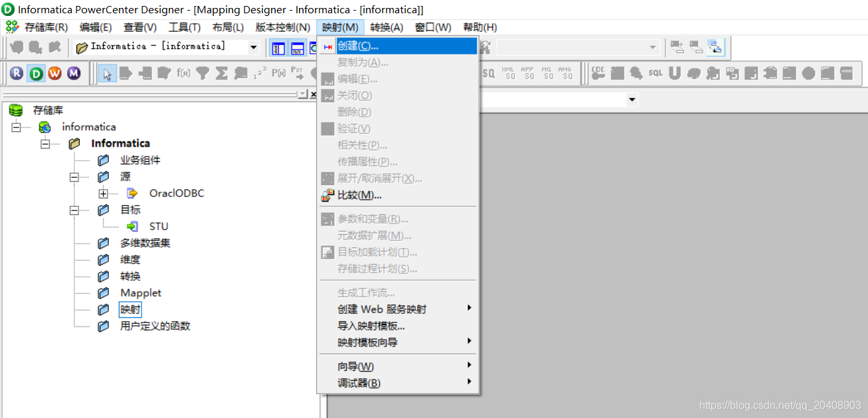Click the iconized-with-plus layout toolbar icon
The image size is (868, 418).
tap(677, 47)
